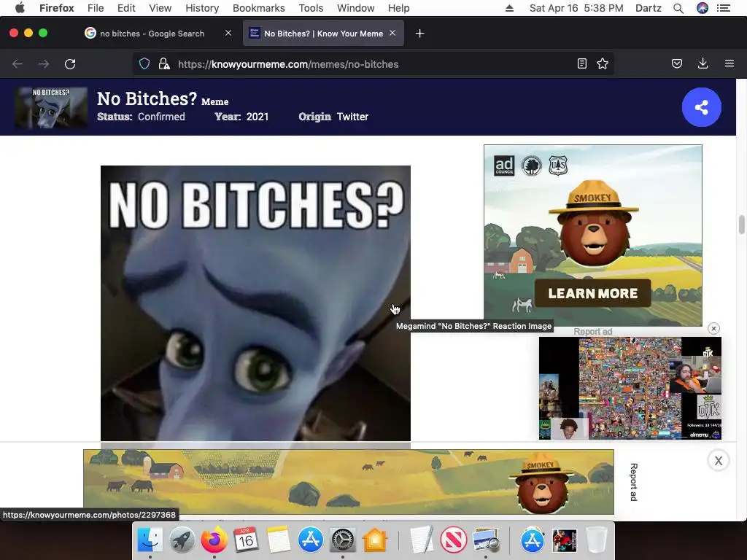Click Firefox icon in the dock
Viewport: 747px width, 560px height.
[214, 540]
